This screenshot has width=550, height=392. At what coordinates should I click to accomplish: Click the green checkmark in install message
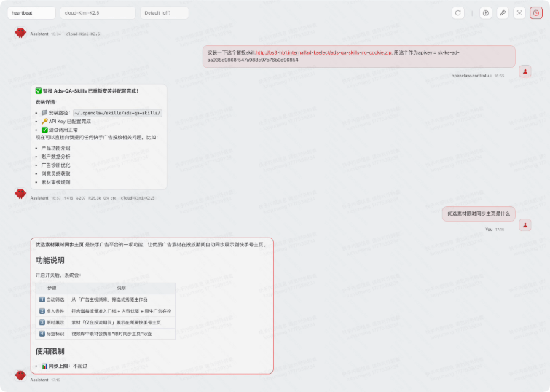coord(39,91)
